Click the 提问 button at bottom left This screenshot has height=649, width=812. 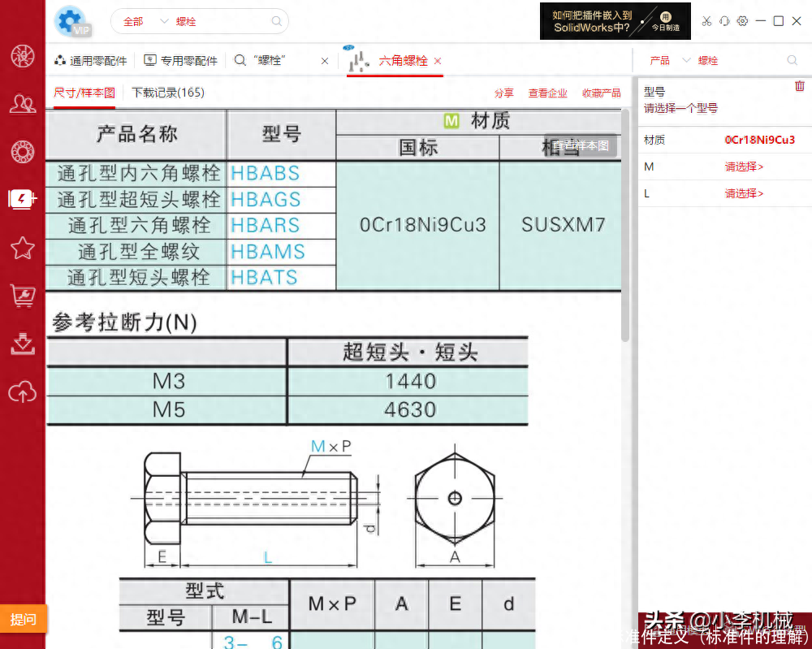coord(23,619)
